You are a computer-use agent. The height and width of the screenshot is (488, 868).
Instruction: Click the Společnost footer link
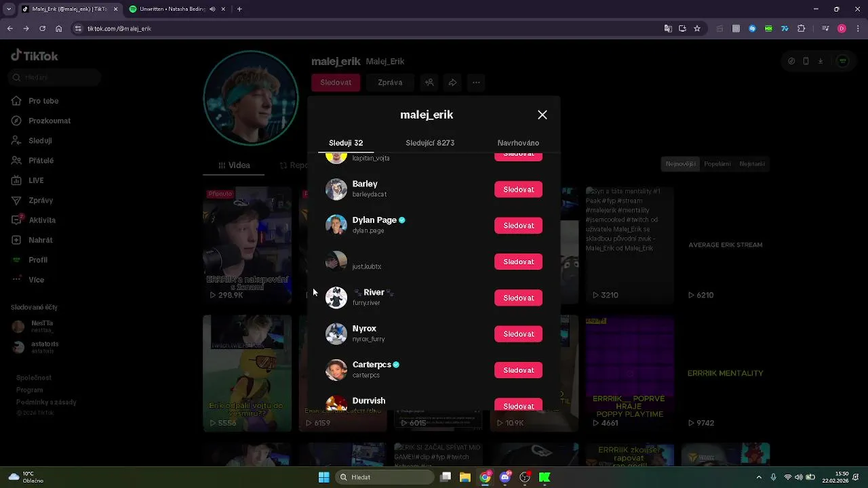tap(34, 378)
